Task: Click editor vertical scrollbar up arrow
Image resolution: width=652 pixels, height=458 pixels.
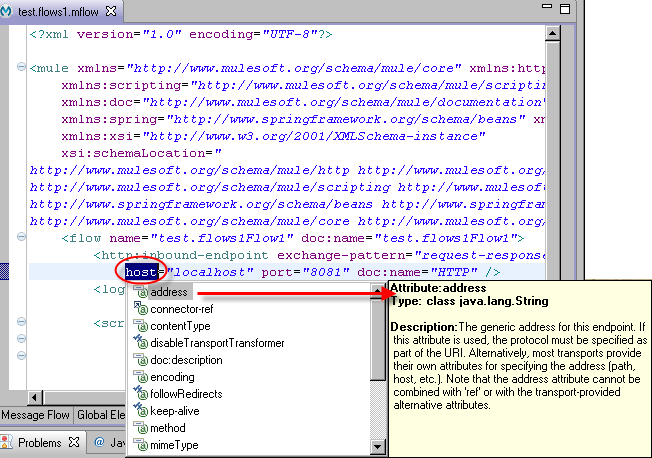Action: pyautogui.click(x=552, y=33)
